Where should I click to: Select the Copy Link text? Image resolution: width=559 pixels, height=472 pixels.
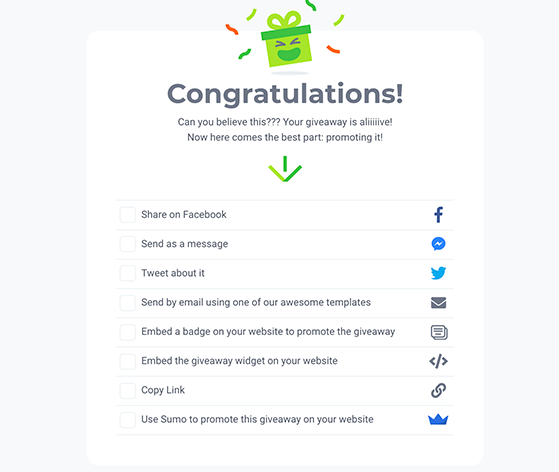point(163,390)
